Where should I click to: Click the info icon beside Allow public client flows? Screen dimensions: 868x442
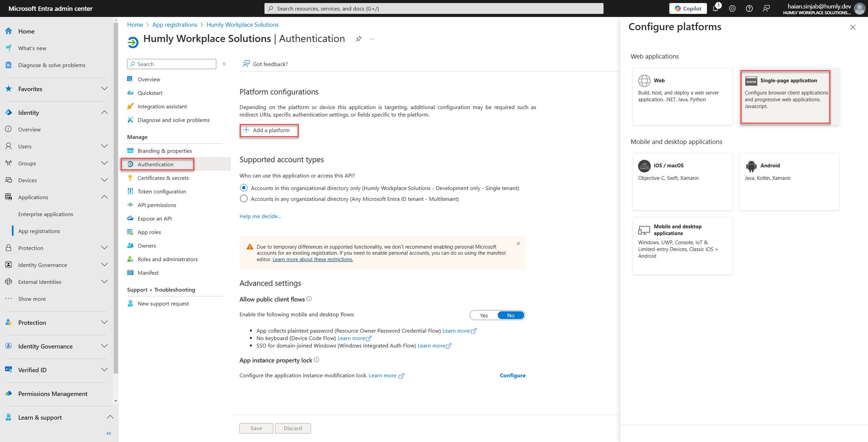point(309,299)
